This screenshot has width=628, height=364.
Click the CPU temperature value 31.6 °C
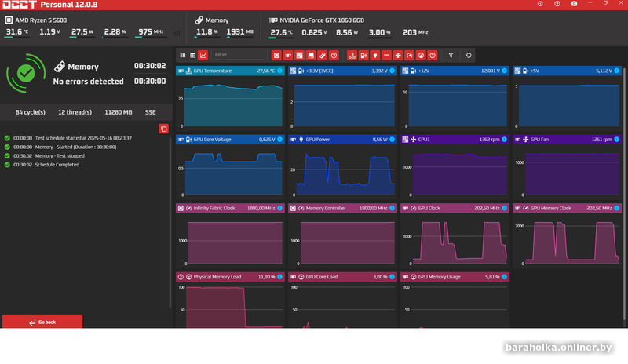click(16, 32)
